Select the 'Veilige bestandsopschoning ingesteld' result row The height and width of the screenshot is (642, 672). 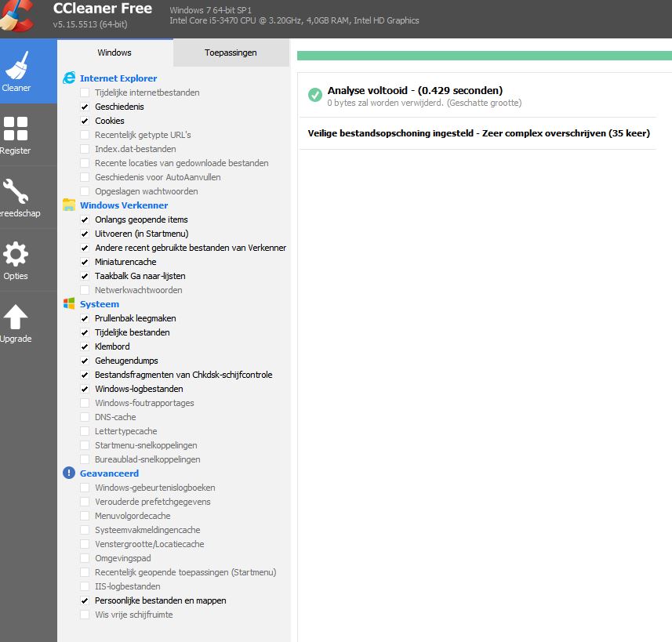(x=479, y=133)
